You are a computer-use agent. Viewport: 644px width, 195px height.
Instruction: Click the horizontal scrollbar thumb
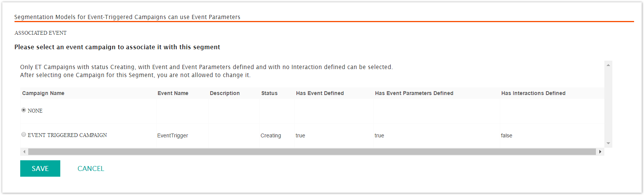[312, 152]
